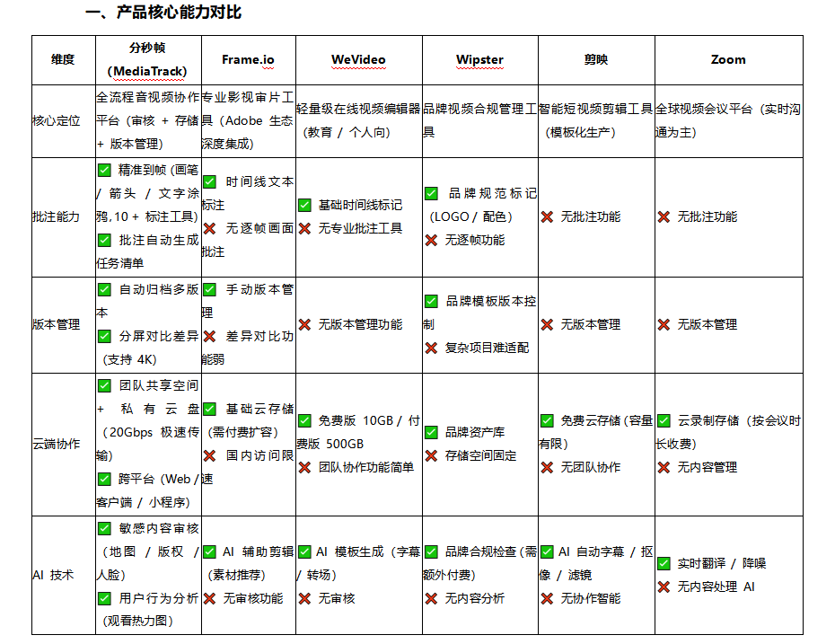Click the green check before 敏感内容审核
This screenshot has width=835, height=644.
pos(104,528)
